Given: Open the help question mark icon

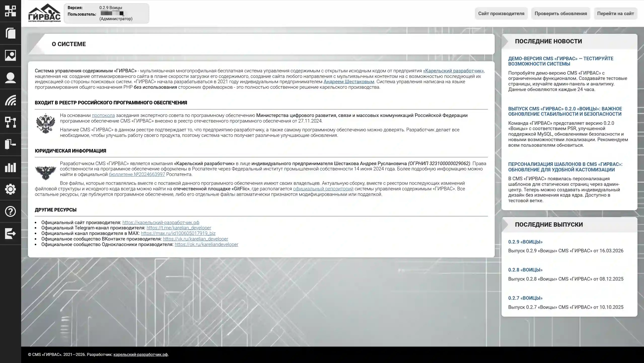Looking at the screenshot, I should 10,211.
